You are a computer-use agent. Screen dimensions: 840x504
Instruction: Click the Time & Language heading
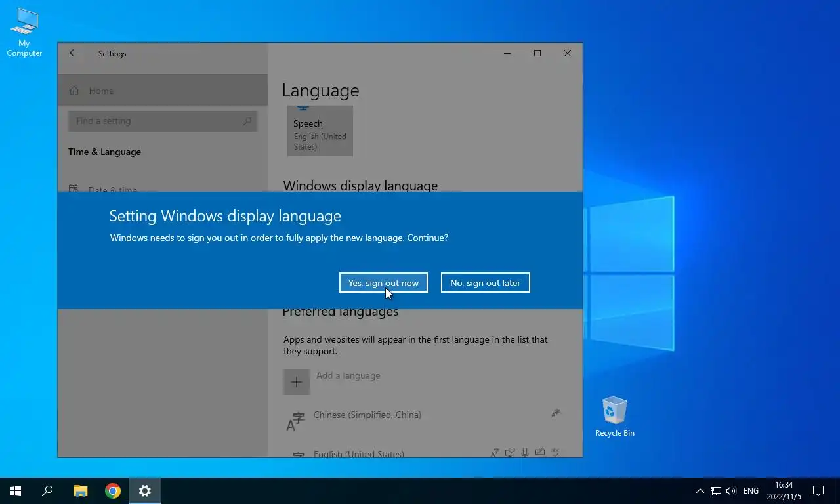pyautogui.click(x=104, y=152)
